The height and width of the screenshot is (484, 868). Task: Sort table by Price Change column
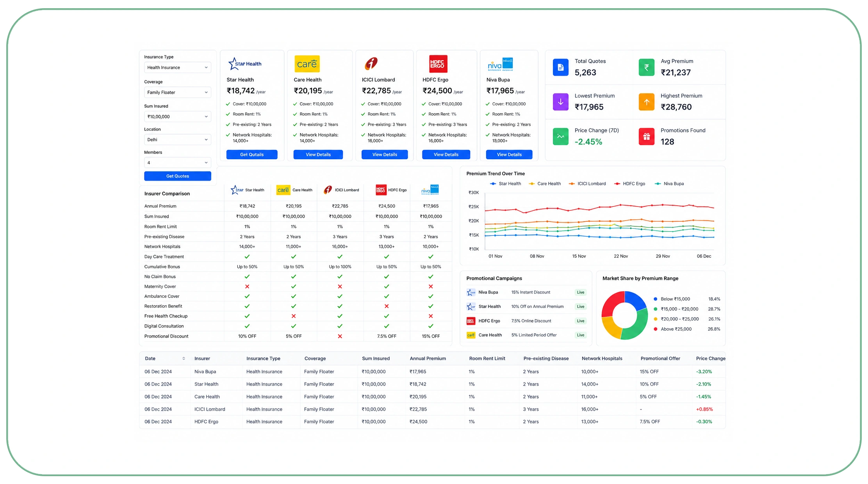711,359
